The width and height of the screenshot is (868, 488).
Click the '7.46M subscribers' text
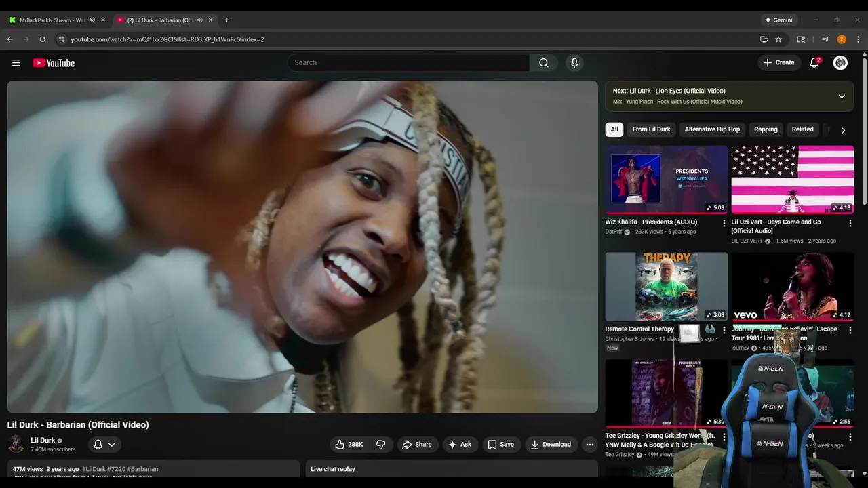[x=53, y=449]
